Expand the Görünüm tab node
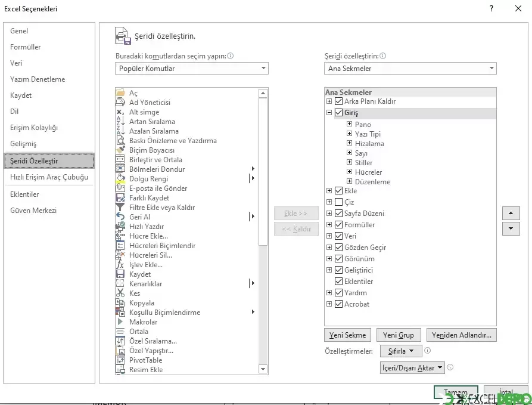 click(x=329, y=258)
